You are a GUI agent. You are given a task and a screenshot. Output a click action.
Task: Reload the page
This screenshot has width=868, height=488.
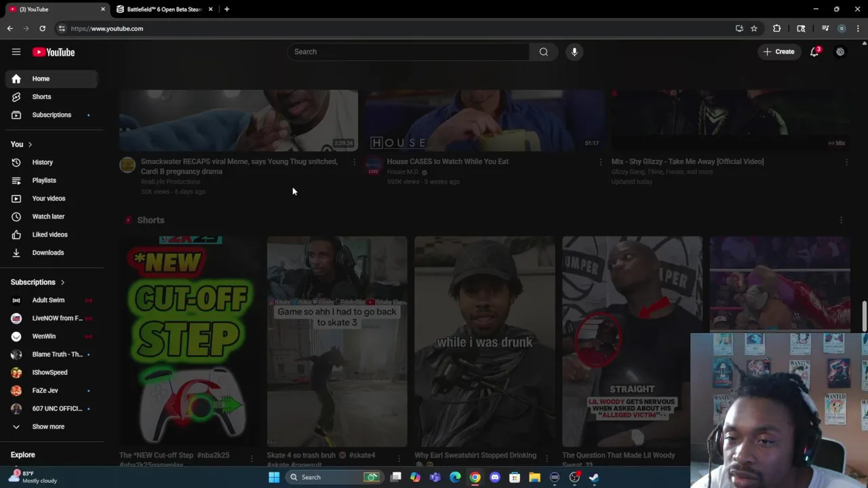pyautogui.click(x=42, y=28)
